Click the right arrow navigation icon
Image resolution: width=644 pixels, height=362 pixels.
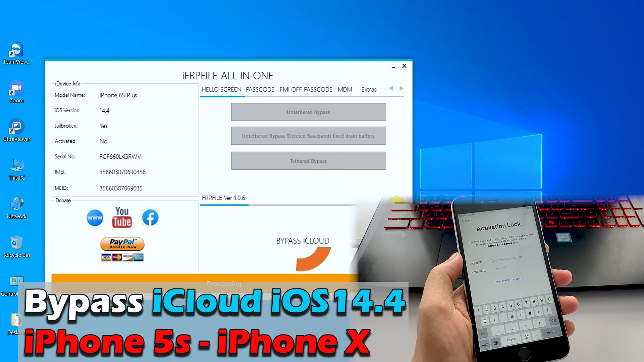click(401, 88)
